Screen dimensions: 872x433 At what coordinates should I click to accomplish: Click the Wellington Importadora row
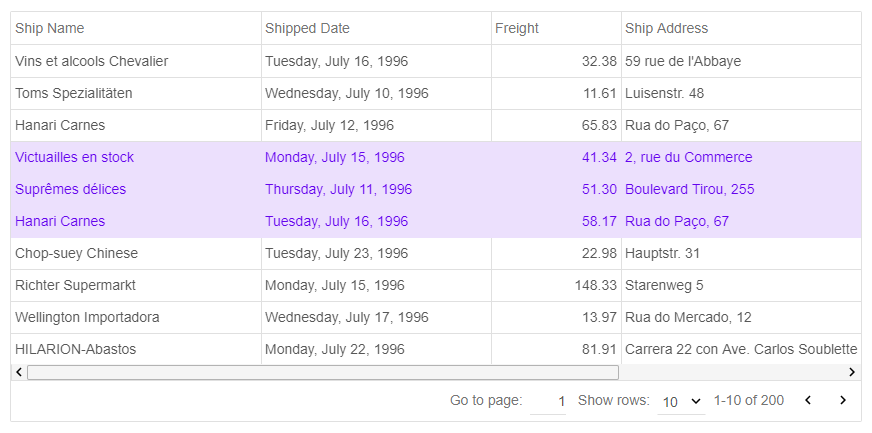[87, 317]
